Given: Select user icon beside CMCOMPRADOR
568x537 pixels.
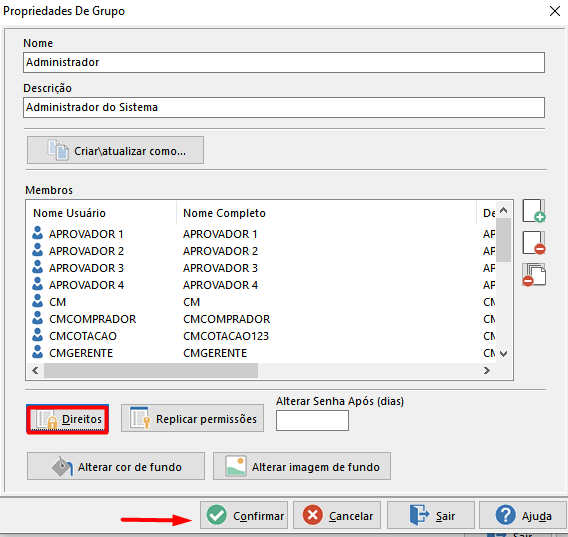Looking at the screenshot, I should pyautogui.click(x=37, y=318).
